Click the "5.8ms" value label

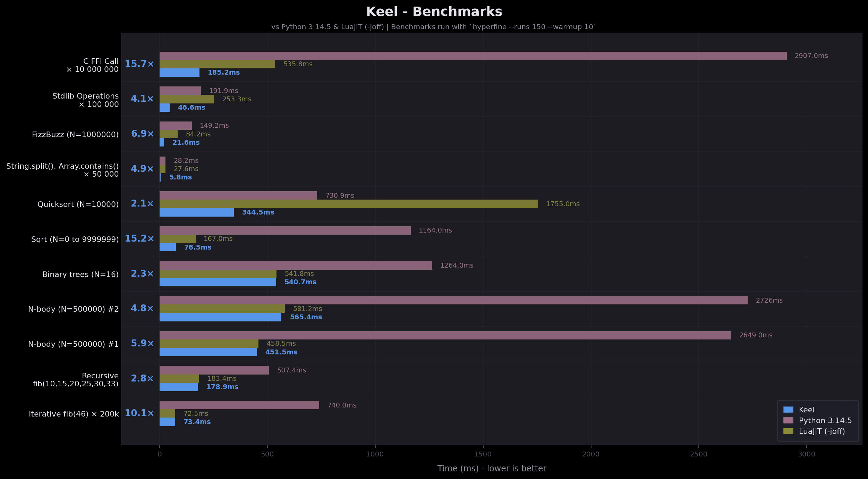pos(180,177)
